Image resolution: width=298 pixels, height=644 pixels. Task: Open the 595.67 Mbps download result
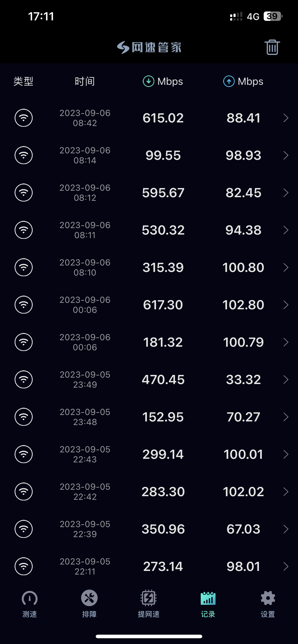(163, 192)
